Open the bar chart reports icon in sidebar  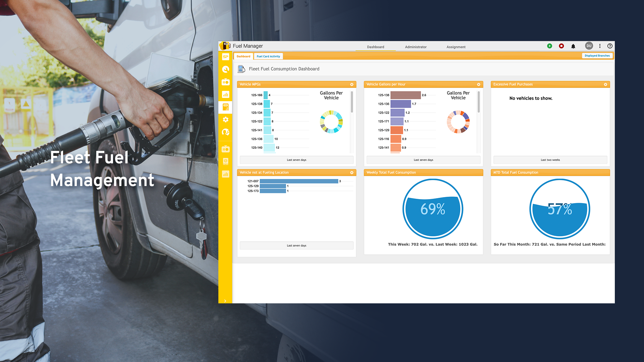(225, 94)
